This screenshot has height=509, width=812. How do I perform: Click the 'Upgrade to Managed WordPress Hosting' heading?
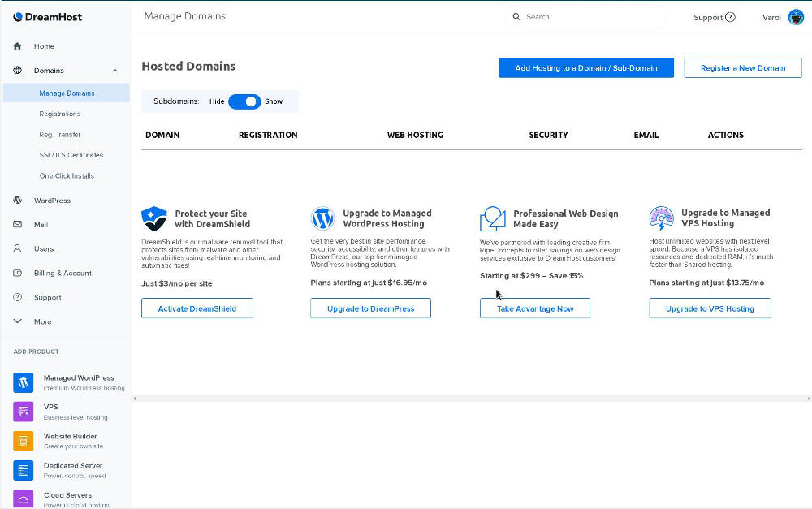(x=387, y=218)
